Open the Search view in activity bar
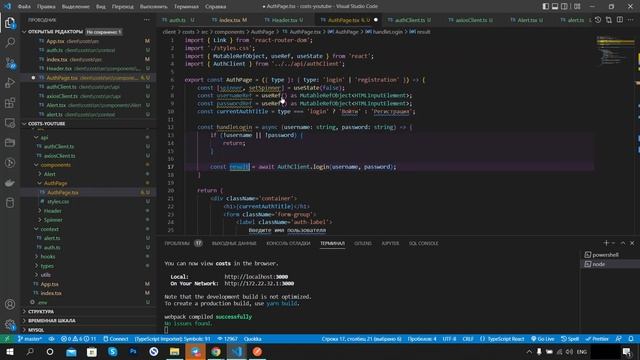This screenshot has width=640, height=360. point(10,42)
